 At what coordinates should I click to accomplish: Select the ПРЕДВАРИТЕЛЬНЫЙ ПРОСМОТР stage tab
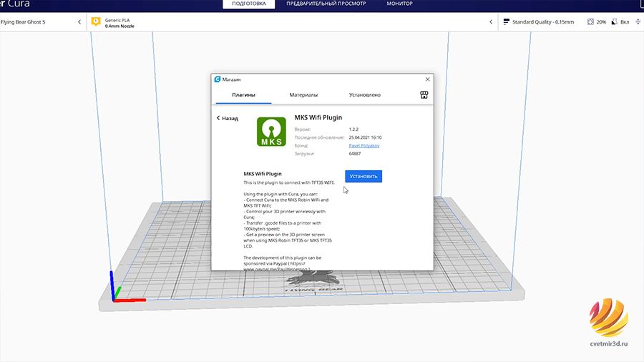pos(326,4)
